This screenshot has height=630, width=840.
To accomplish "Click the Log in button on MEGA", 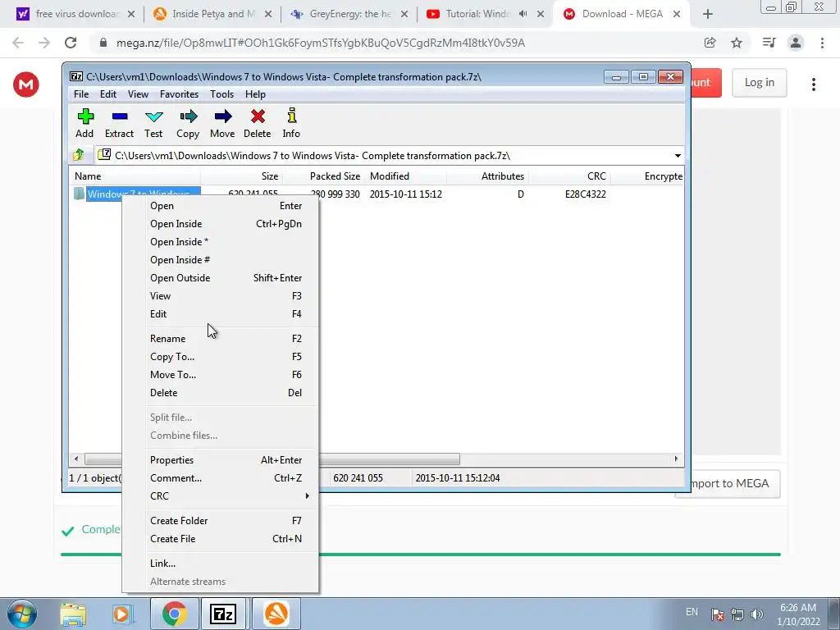I will (759, 83).
